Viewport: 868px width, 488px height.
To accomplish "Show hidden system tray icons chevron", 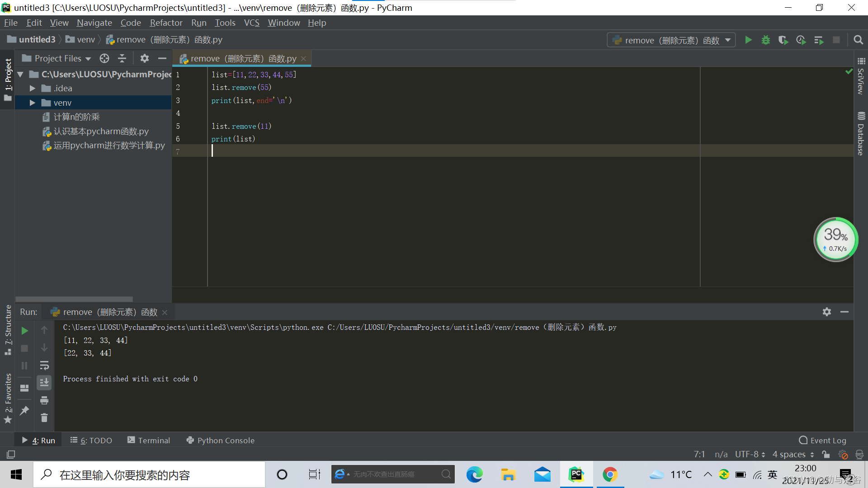I will [708, 474].
